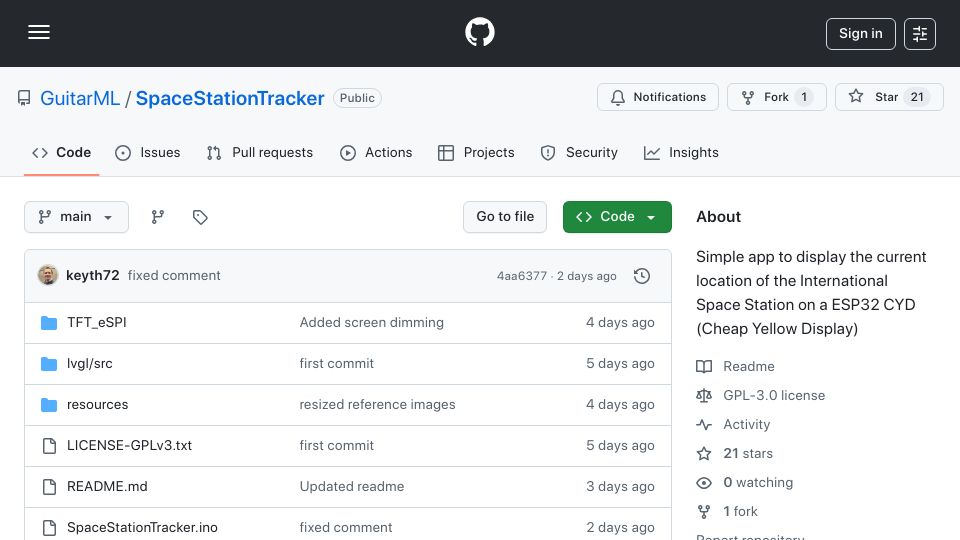Click the eye icon beside 0 watching
Screen dimensions: 960x540
pos(704,482)
